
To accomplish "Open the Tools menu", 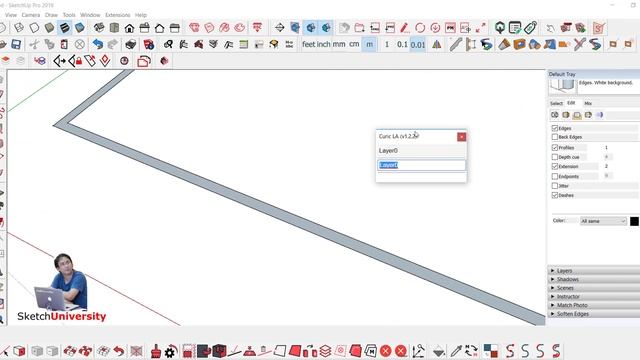I will [x=69, y=15].
